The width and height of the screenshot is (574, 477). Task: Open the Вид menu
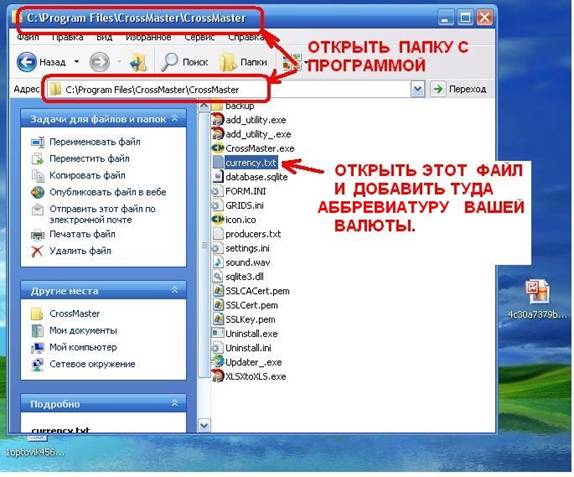click(104, 37)
